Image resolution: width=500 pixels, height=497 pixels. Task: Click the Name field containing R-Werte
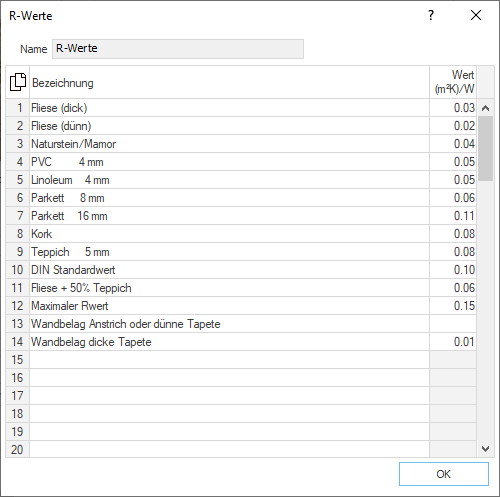(178, 49)
